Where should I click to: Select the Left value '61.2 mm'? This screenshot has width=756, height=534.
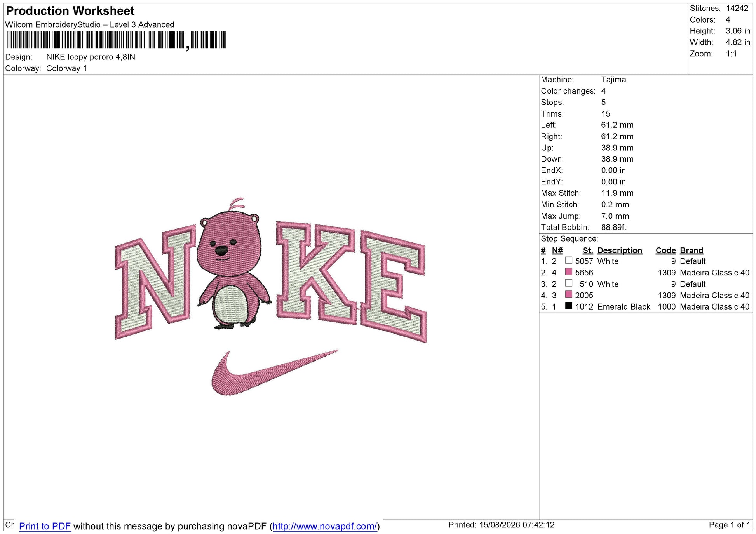(617, 125)
